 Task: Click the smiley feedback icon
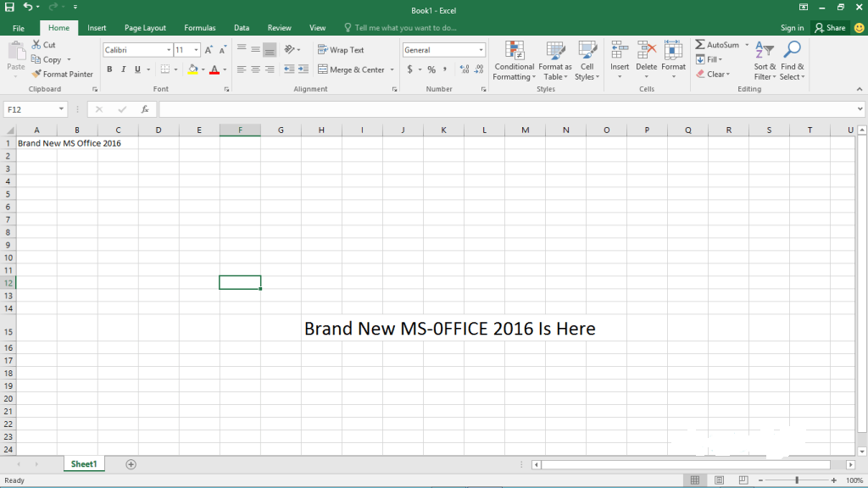point(860,28)
